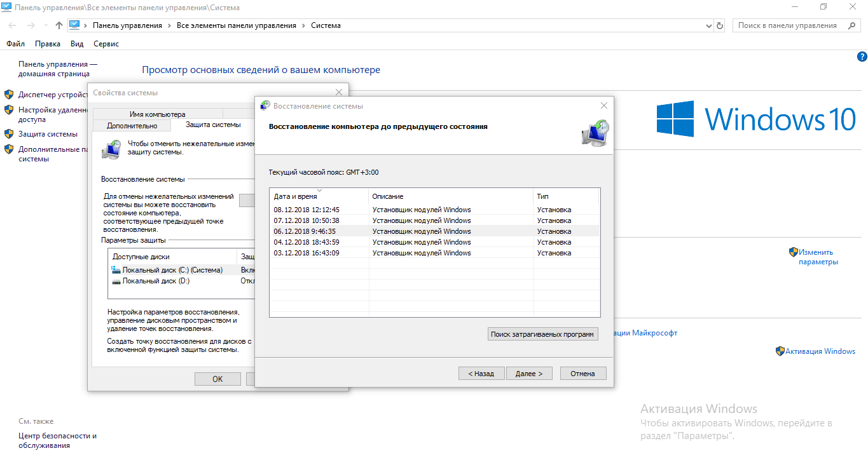Screen dimensions: 868x453
Task: Expand chevron after Все элементы панели управления
Action: click(x=303, y=26)
